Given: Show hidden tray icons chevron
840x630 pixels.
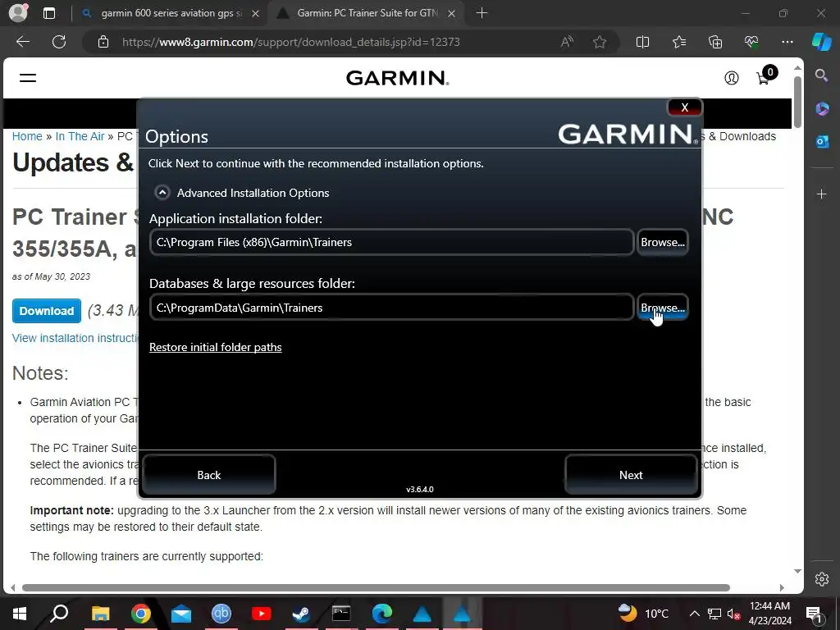Looking at the screenshot, I should (694, 614).
